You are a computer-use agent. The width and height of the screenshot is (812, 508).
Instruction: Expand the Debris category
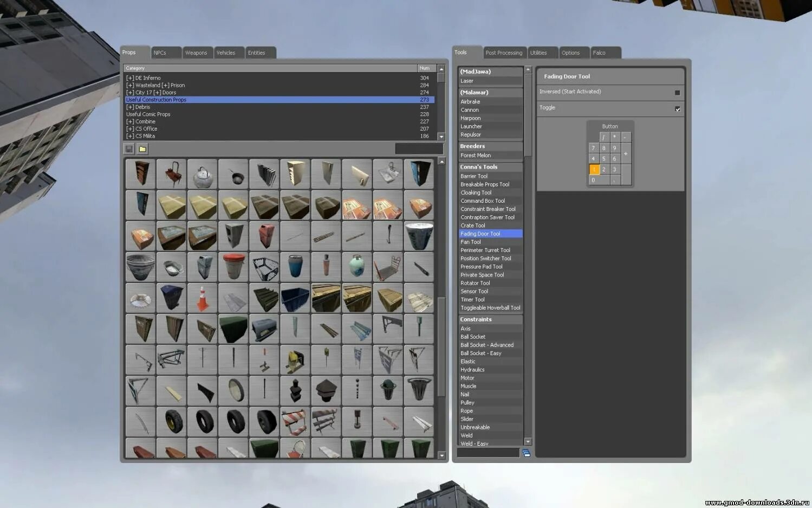coord(130,107)
